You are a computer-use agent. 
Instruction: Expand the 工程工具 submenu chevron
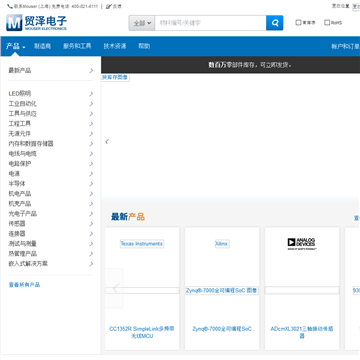[91, 124]
